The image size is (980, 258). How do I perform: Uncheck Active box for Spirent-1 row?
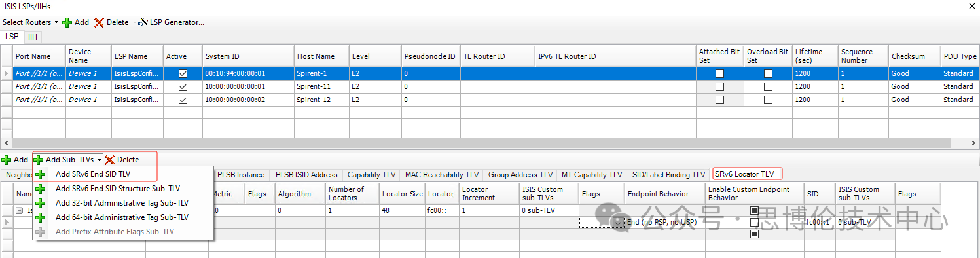tap(183, 74)
